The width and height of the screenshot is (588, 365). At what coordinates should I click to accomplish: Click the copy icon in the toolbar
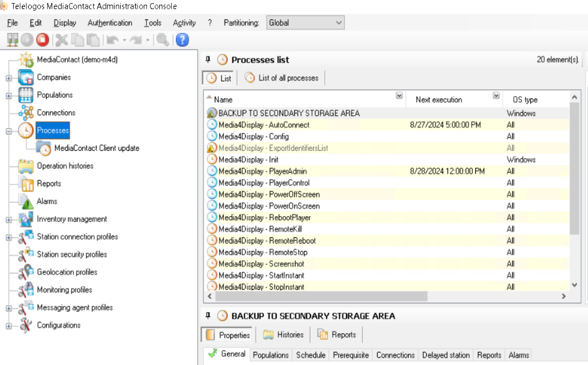point(78,40)
